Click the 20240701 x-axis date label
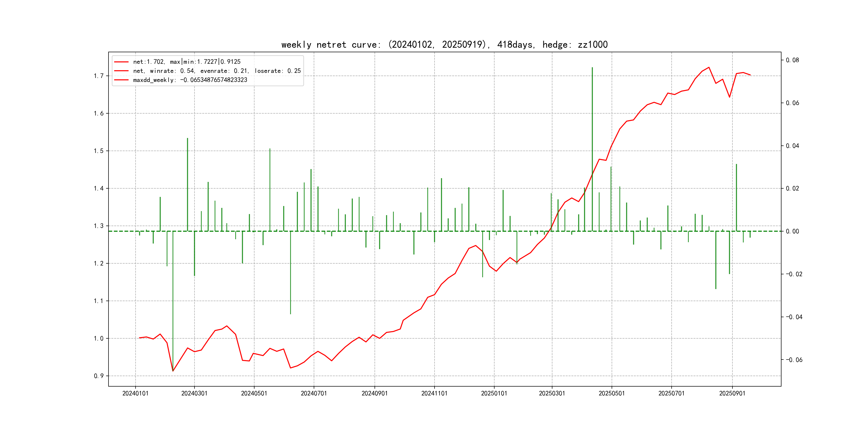The height and width of the screenshot is (434, 868). (314, 393)
